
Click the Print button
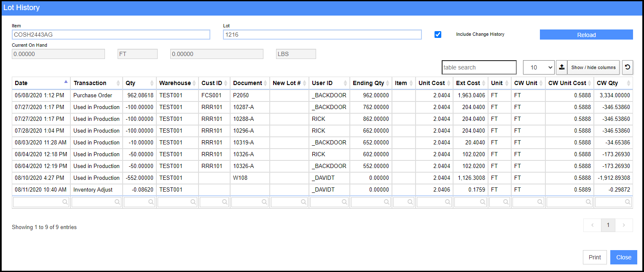pos(595,257)
